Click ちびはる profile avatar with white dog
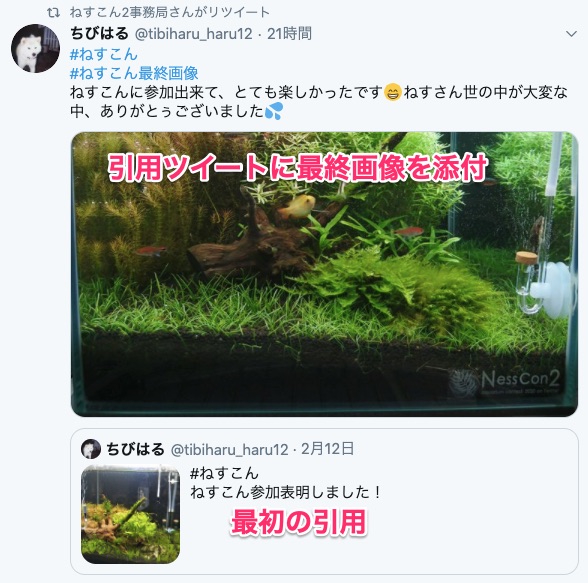 [35, 48]
